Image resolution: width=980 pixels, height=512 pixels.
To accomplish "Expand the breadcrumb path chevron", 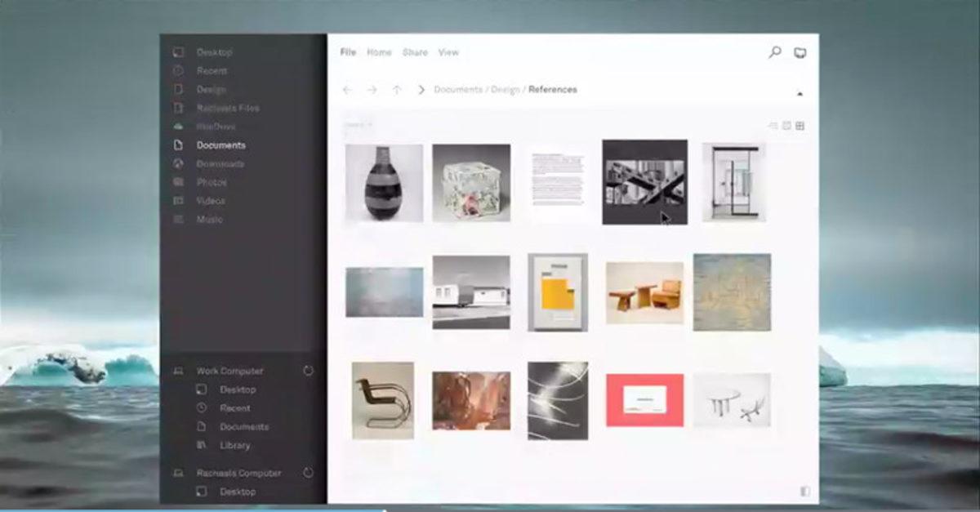I will click(421, 90).
